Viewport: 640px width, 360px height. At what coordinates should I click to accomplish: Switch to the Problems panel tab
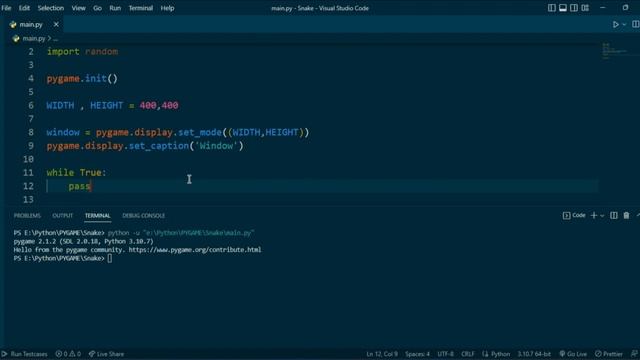click(27, 216)
